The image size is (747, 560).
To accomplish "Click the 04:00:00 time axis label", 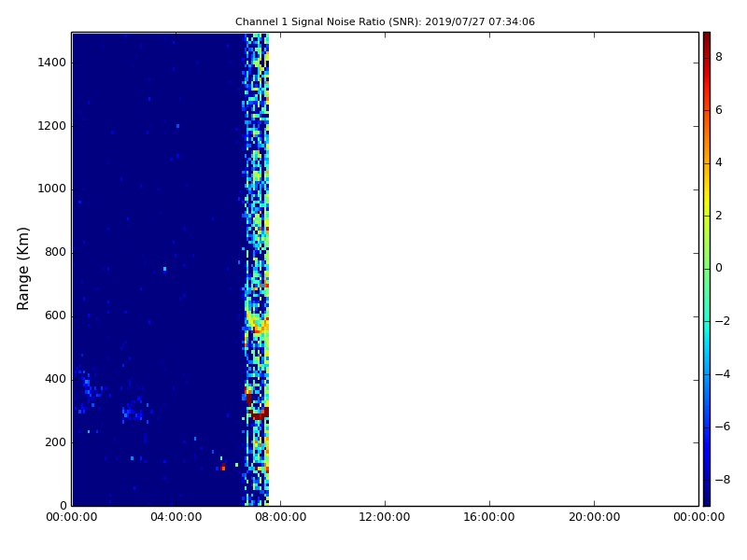I will tap(176, 517).
